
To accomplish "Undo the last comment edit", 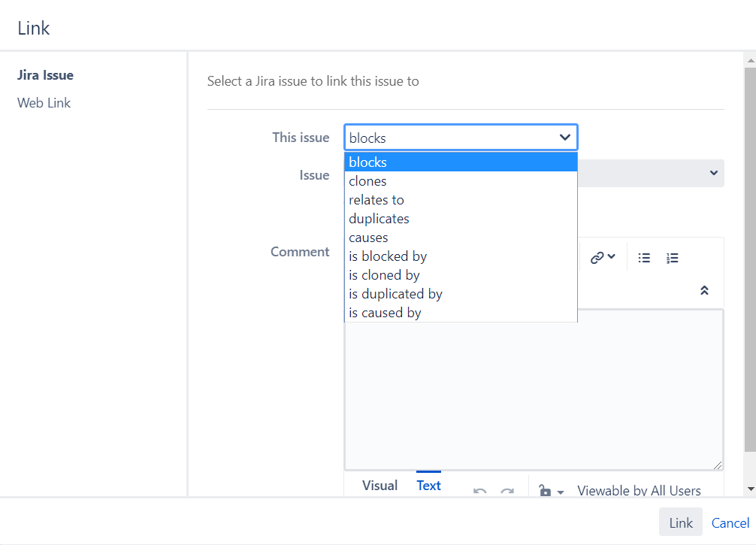I will pyautogui.click(x=479, y=490).
